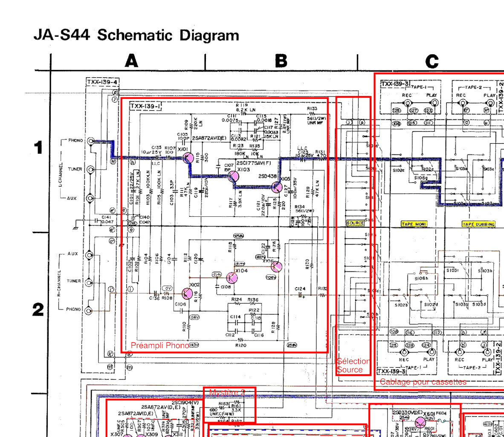Click the 'TXX-139-1' board label

pyautogui.click(x=145, y=106)
